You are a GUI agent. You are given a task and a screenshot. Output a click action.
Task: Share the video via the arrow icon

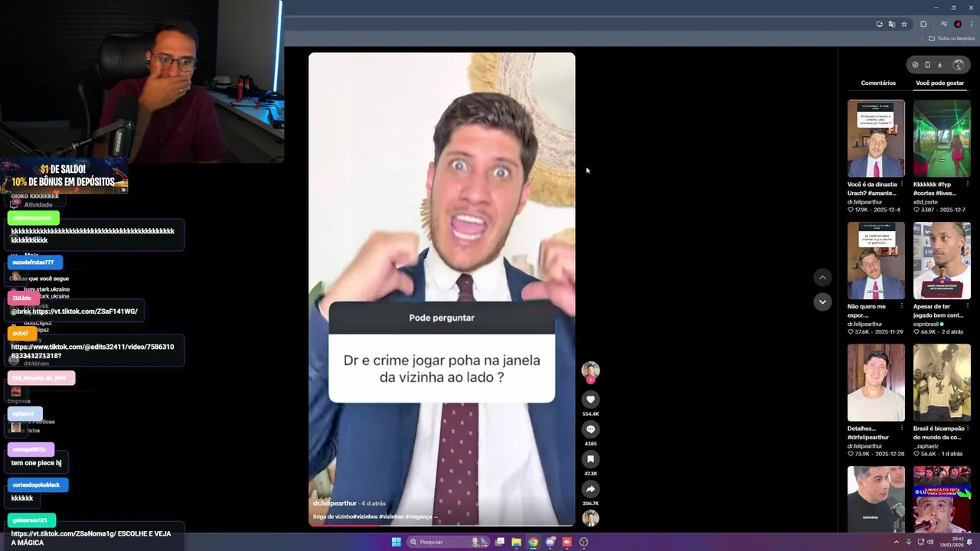pyautogui.click(x=590, y=489)
